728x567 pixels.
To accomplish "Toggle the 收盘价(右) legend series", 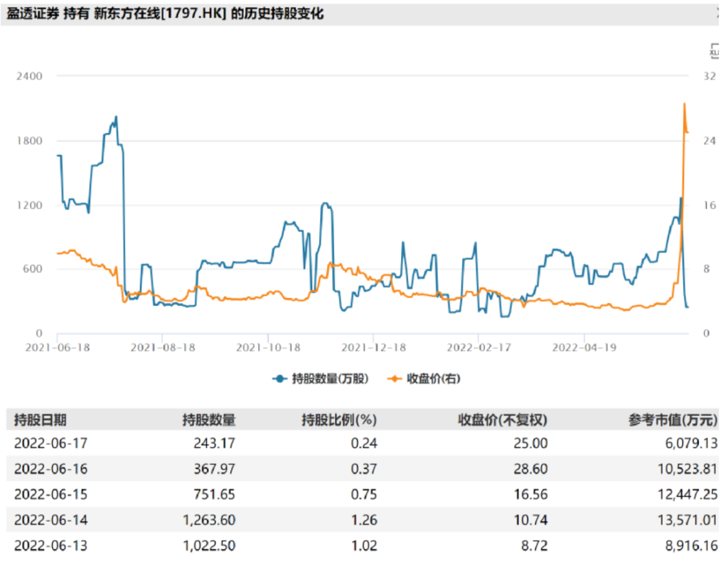I will pos(424,378).
